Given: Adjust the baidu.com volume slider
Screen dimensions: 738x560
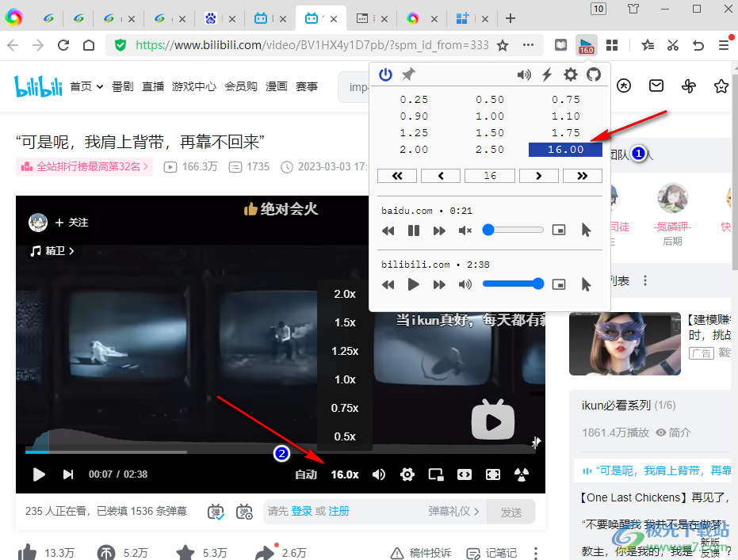Looking at the screenshot, I should pyautogui.click(x=513, y=230).
